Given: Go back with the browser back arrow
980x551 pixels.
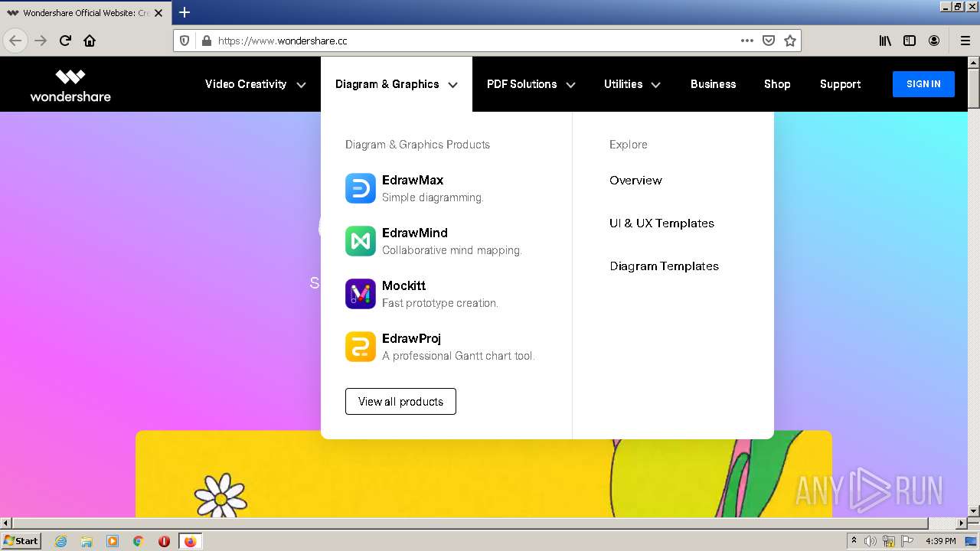Looking at the screenshot, I should [15, 41].
